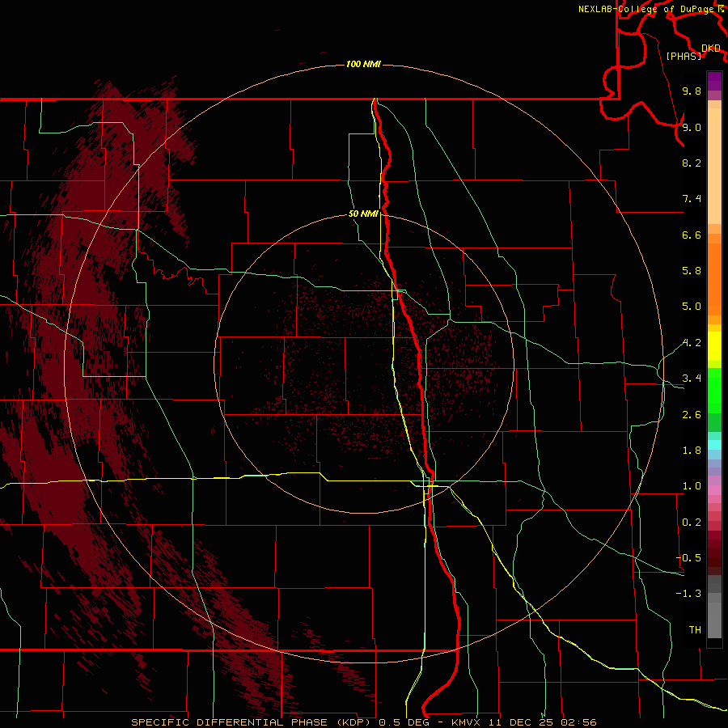Click the bright green segment of the color bar
The image size is (728, 728).
point(714,390)
